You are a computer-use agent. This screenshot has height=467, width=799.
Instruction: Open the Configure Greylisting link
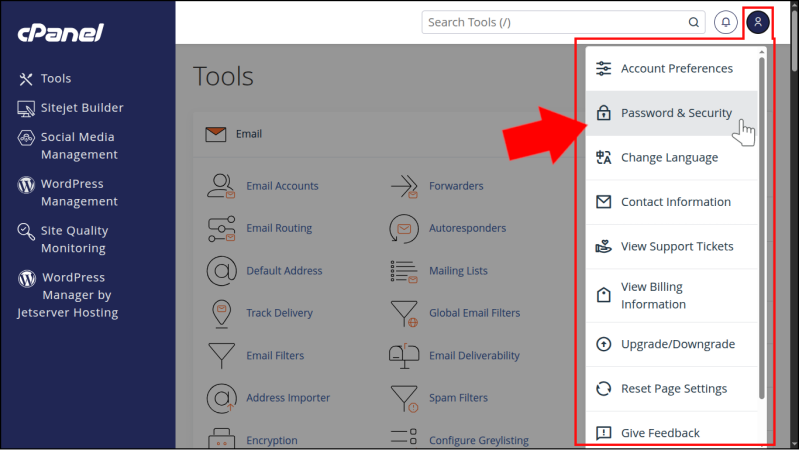pos(478,440)
